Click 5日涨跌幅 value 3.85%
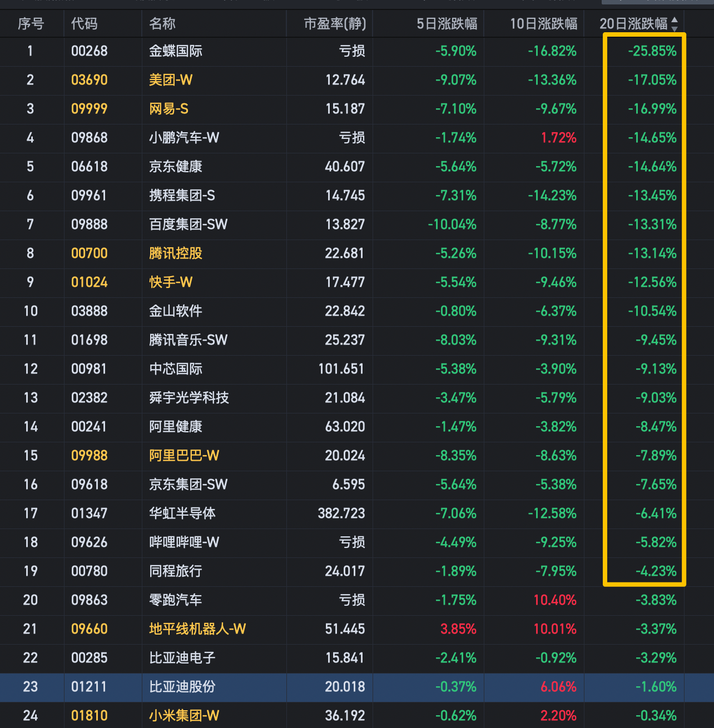Image resolution: width=714 pixels, height=728 pixels. (459, 629)
